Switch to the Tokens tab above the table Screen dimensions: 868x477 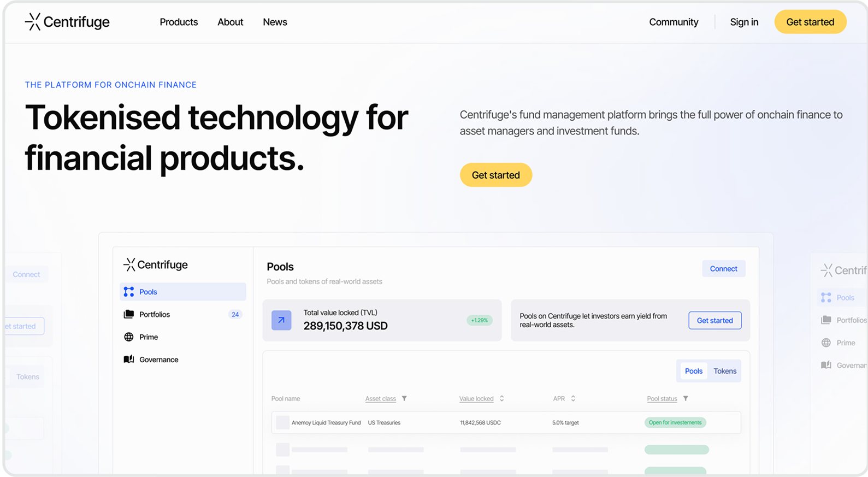tap(725, 371)
